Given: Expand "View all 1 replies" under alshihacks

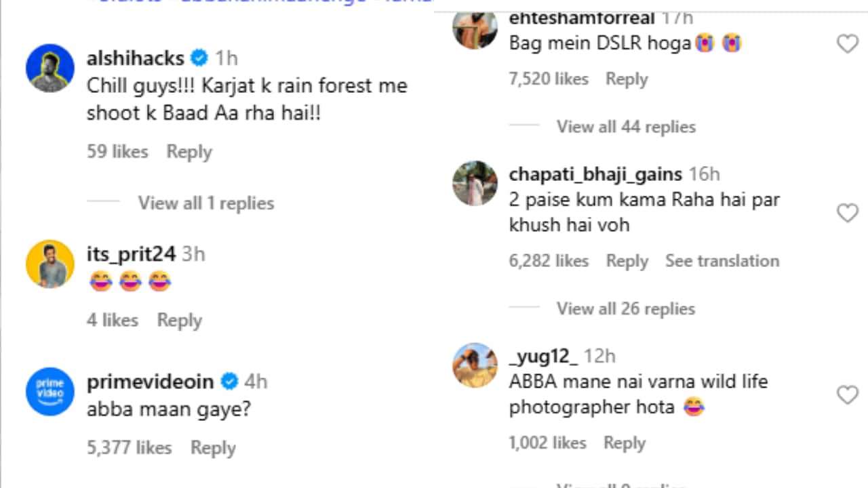Looking at the screenshot, I should click(x=205, y=203).
